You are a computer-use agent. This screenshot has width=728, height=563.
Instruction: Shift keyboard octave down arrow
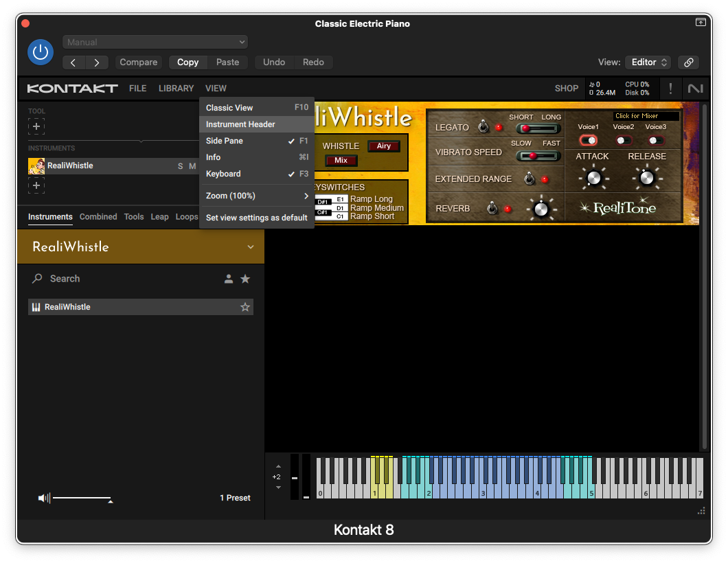[x=279, y=487]
